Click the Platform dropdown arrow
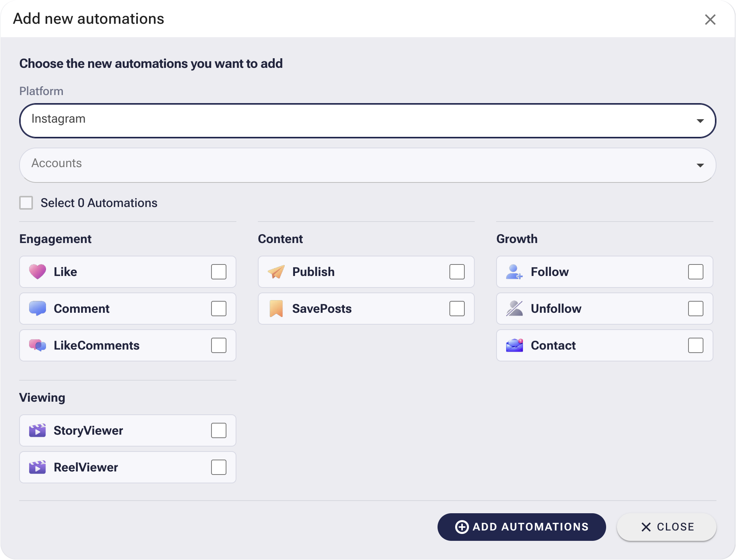Screen dimensions: 736x560 click(x=700, y=121)
